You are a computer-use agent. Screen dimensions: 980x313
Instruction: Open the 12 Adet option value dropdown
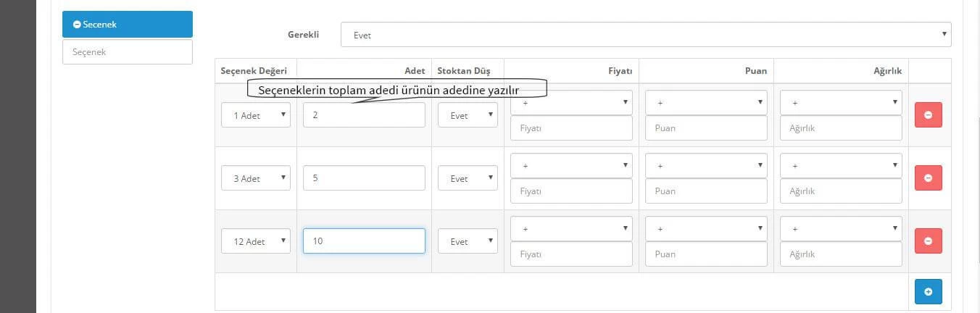click(255, 241)
